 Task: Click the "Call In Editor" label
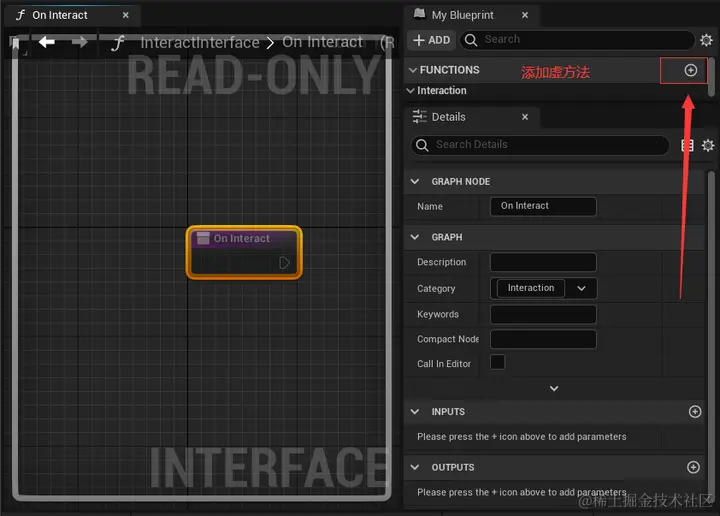tap(444, 364)
